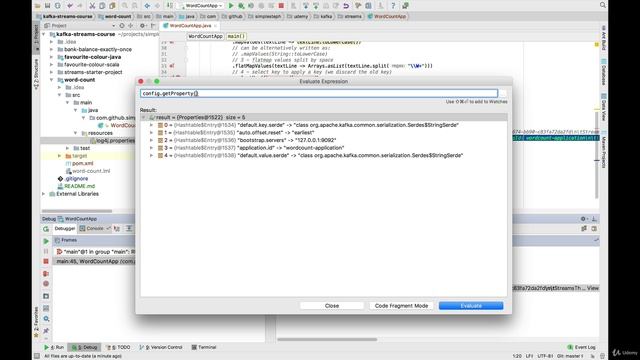The width and height of the screenshot is (640, 360).
Task: Click the green Run icon in the toolbar
Action: [231, 6]
